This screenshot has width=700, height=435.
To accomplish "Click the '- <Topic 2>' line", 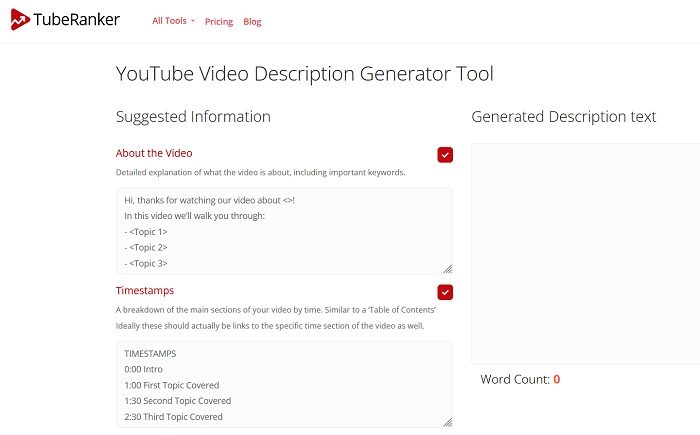I will (146, 247).
